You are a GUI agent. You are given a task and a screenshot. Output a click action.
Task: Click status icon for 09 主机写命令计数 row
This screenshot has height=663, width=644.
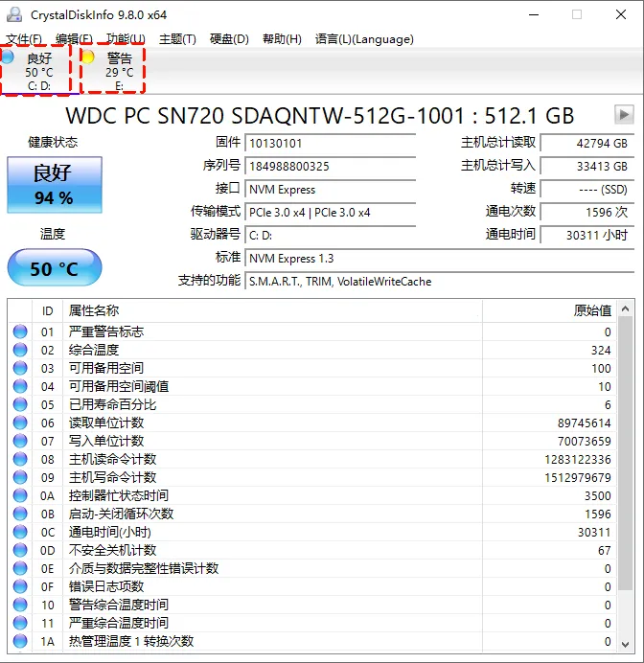(20, 477)
